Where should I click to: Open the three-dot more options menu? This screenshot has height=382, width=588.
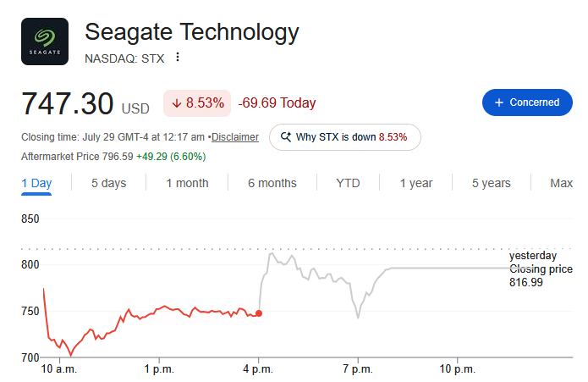178,58
